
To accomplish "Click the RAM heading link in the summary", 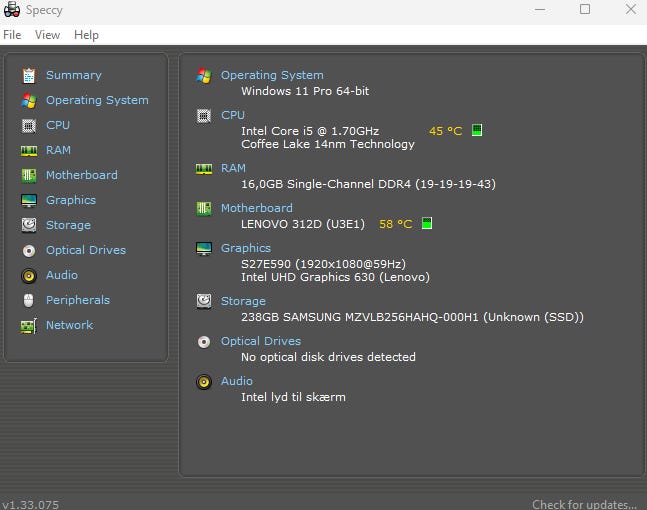I will click(234, 168).
